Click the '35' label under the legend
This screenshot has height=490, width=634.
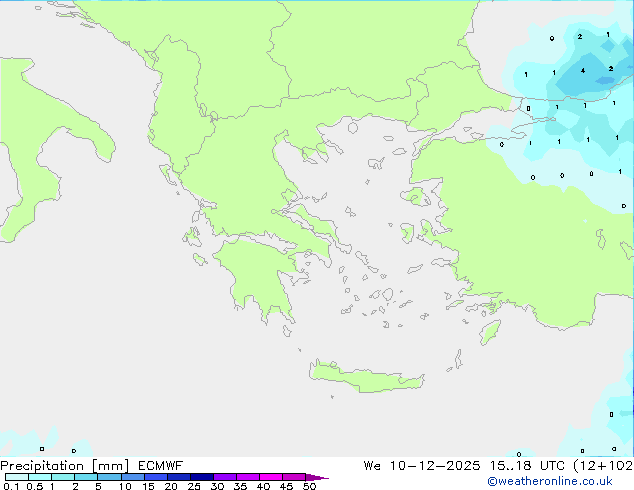coord(240,486)
